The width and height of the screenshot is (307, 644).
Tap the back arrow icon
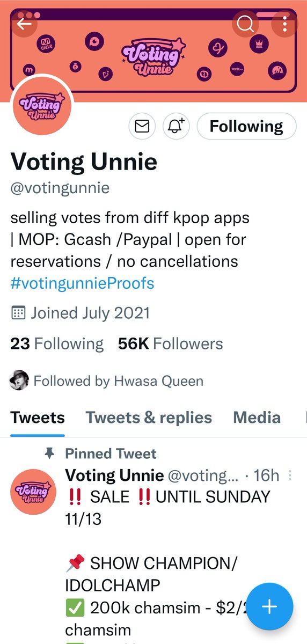(24, 24)
